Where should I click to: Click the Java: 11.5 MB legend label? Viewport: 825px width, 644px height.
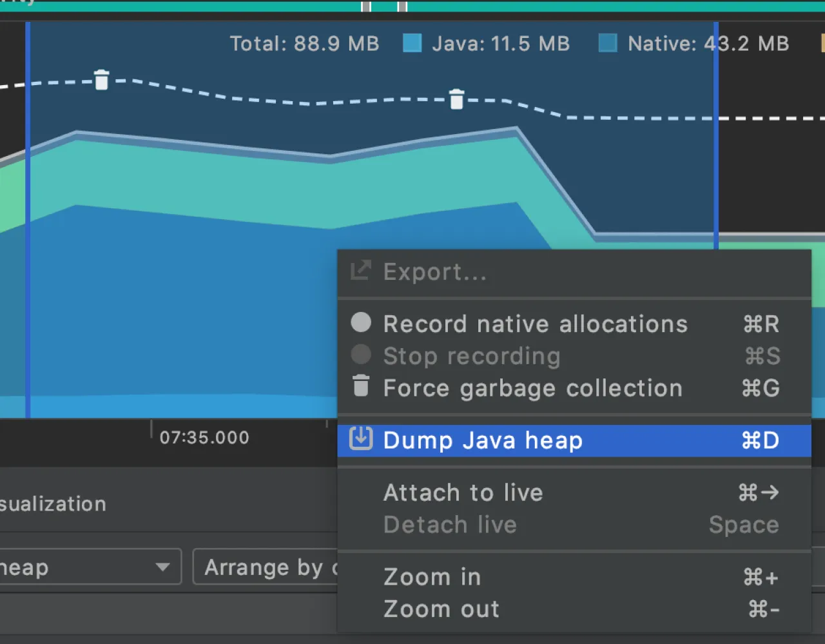(x=501, y=44)
